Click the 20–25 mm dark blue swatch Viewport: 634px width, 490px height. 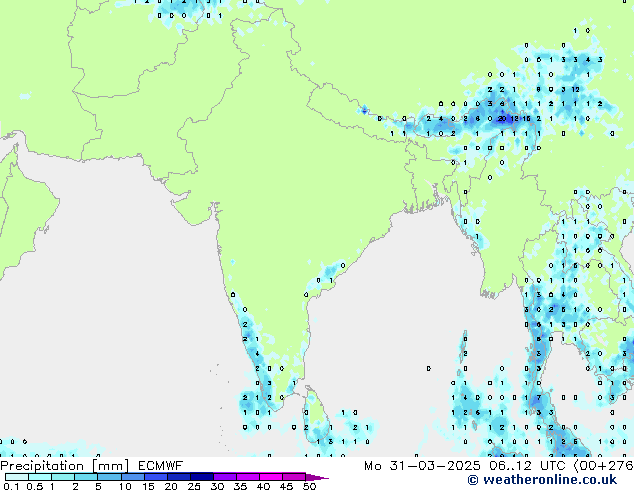[178, 477]
